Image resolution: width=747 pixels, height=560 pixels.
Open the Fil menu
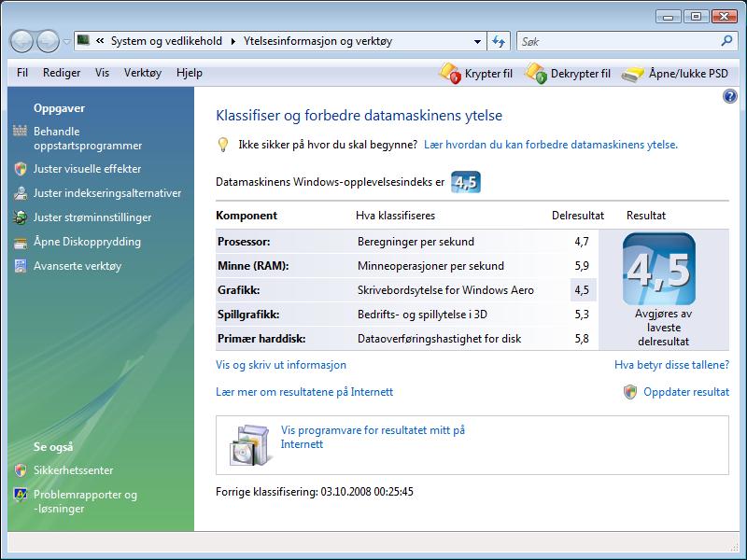click(x=22, y=73)
